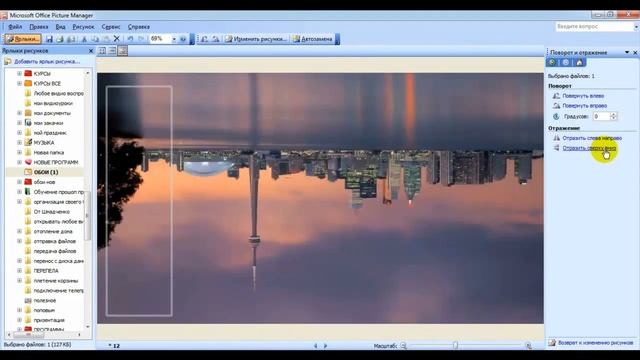Expand the Новая папка folder
640x360 pixels.
[x=19, y=152]
